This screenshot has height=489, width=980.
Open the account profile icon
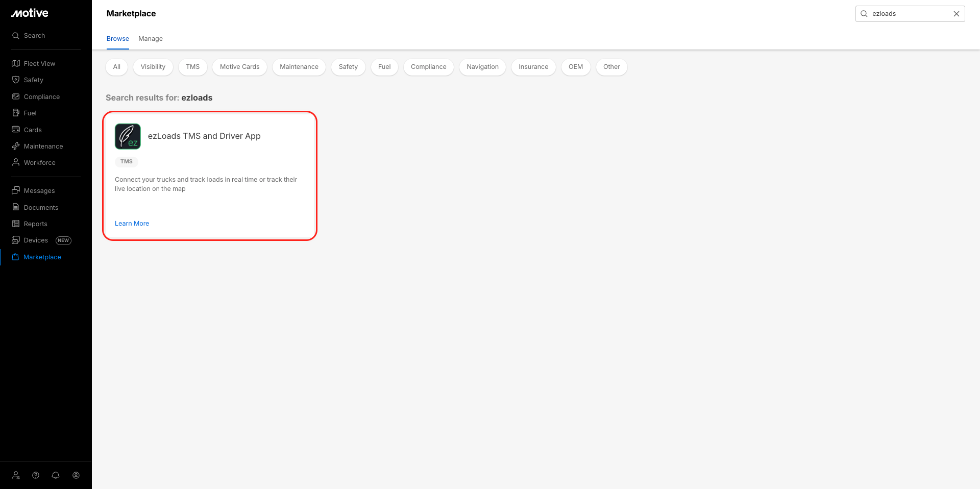76,475
